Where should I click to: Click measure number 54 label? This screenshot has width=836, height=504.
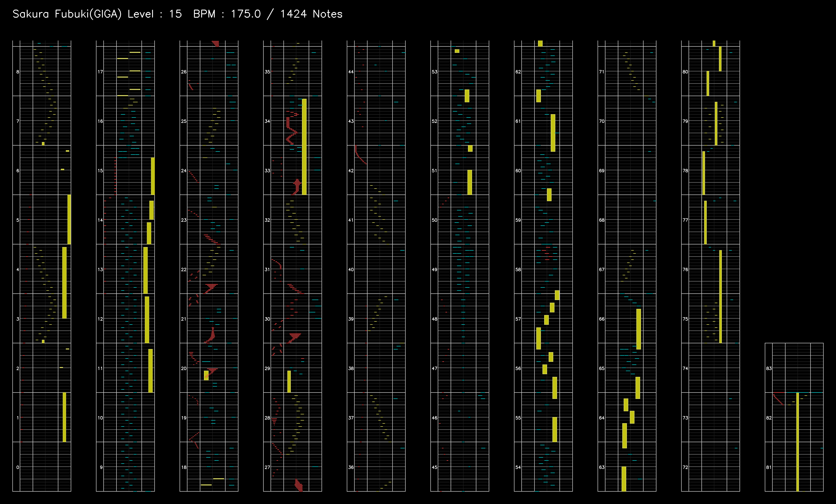pyautogui.click(x=518, y=467)
